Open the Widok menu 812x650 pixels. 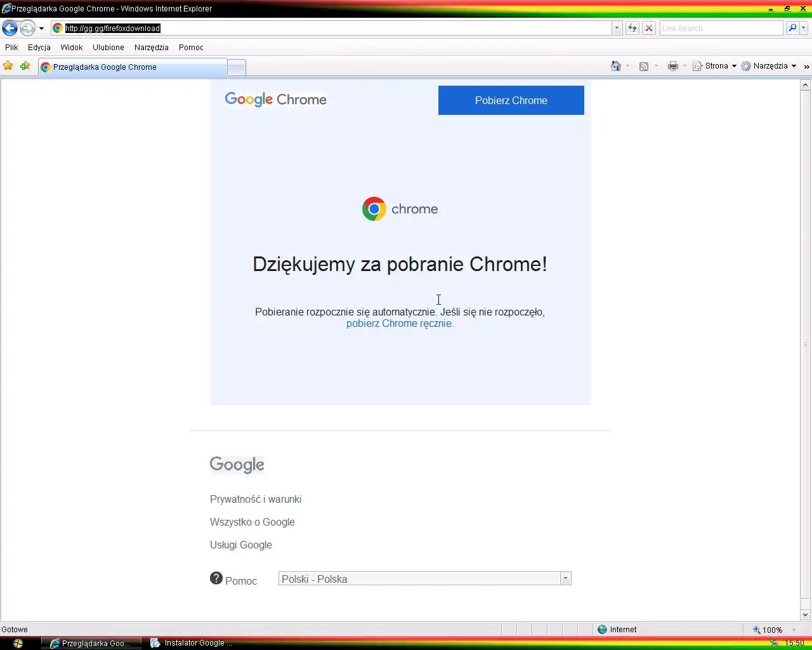(72, 48)
